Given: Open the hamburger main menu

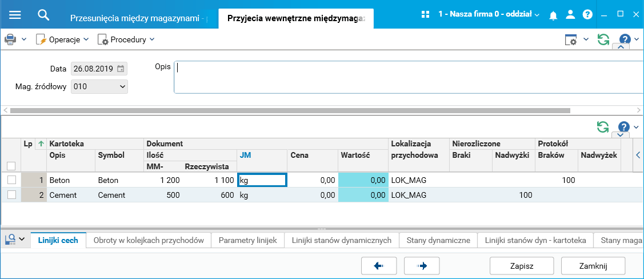Looking at the screenshot, I should [x=15, y=15].
